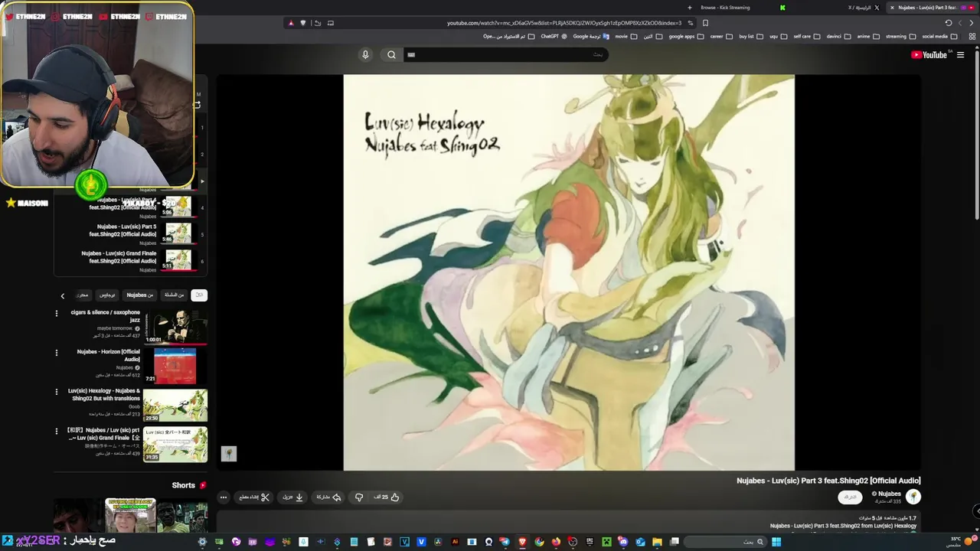
Task: Click the keyboard icon in the search box
Action: pos(411,54)
